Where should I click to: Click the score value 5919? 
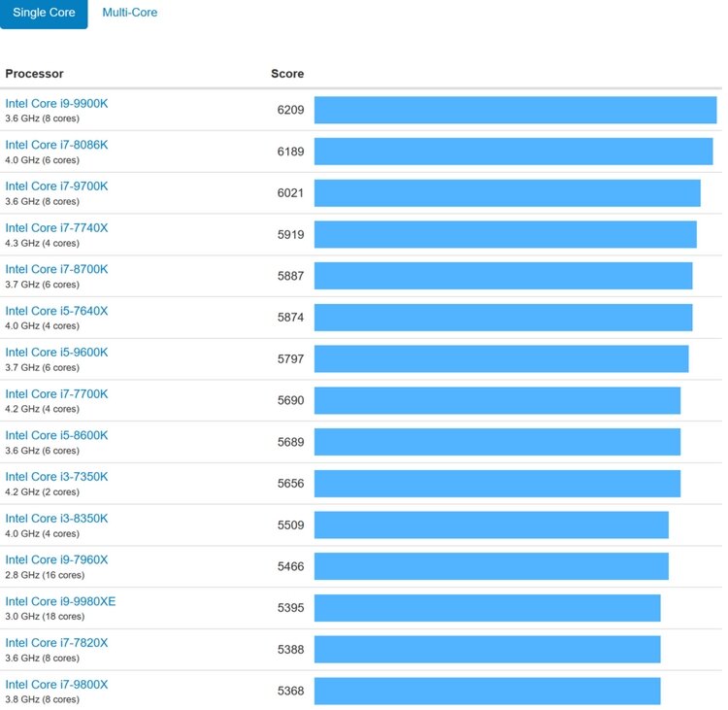290,235
